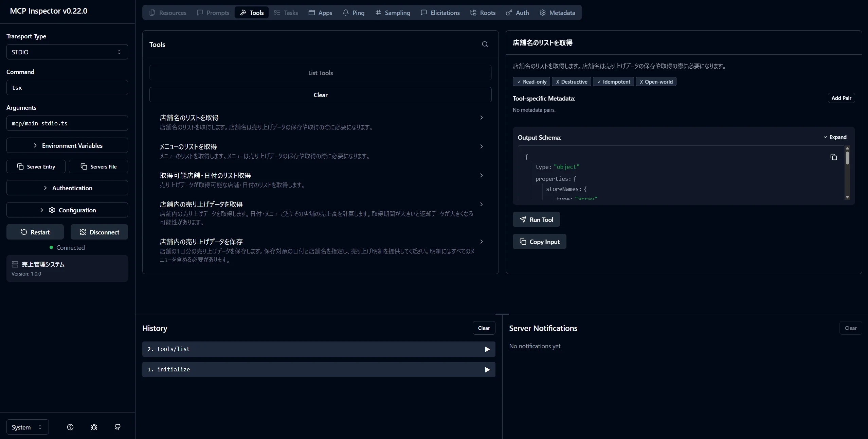Screen dimensions: 868x439
Task: Click the List Tools button
Action: pos(320,73)
